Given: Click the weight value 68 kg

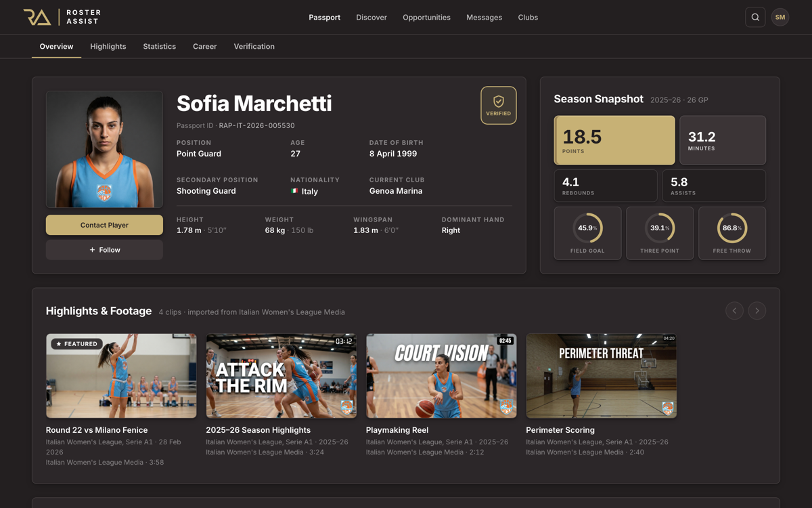Looking at the screenshot, I should coord(275,230).
